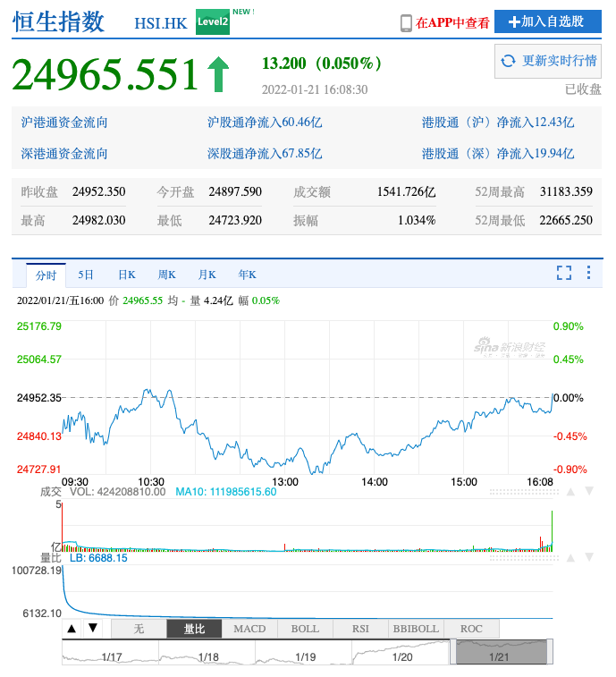Click the highlighted 1/21 range selector
This screenshot has height=677, width=616.
point(502,652)
